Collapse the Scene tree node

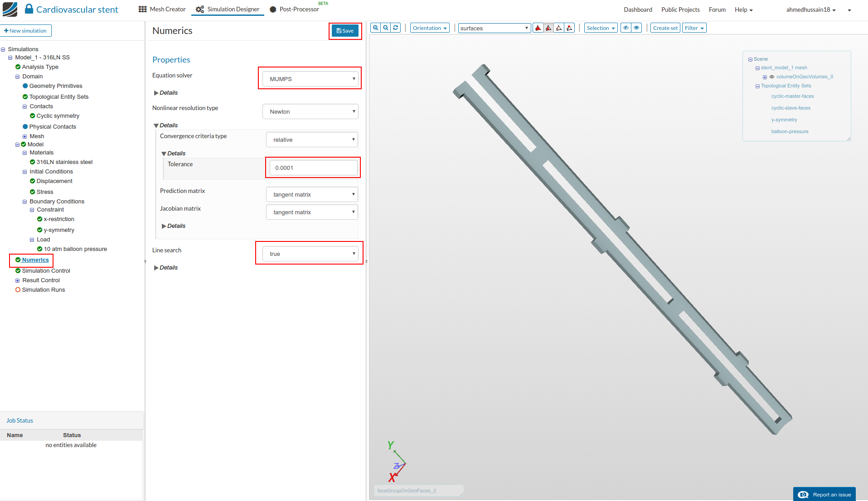pyautogui.click(x=750, y=59)
